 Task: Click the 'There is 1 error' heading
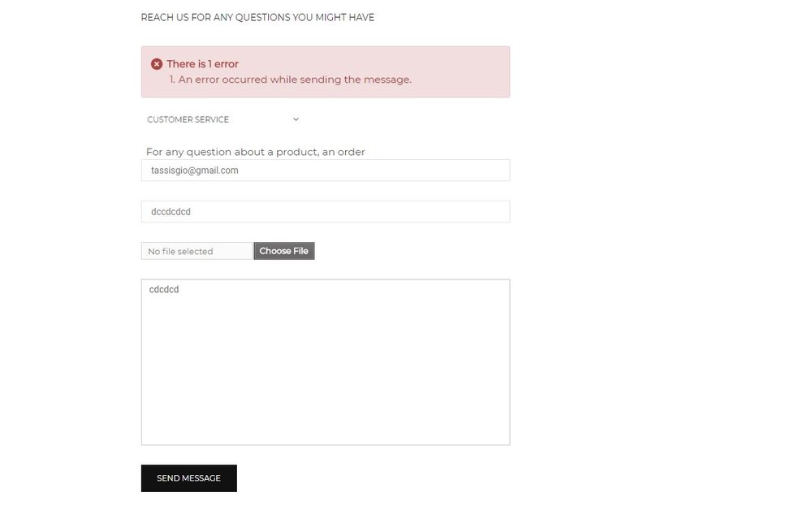pyautogui.click(x=202, y=64)
